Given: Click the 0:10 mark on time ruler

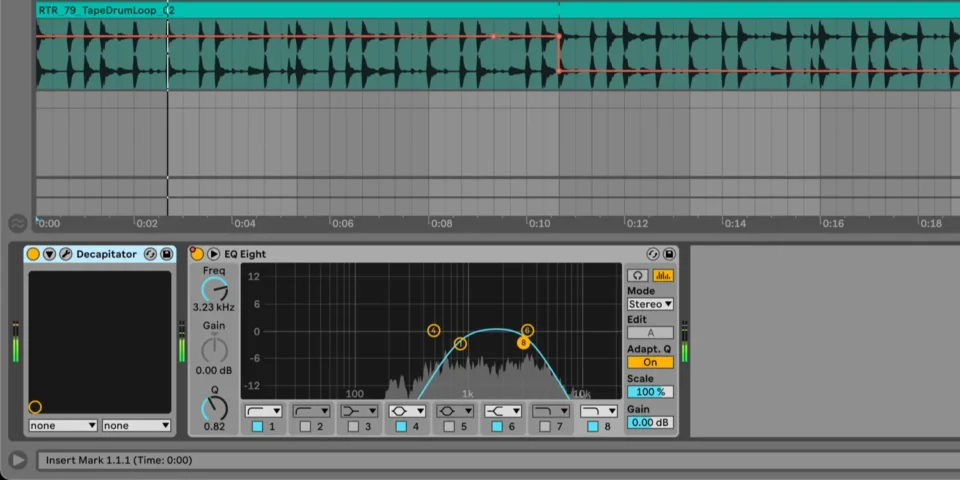Looking at the screenshot, I should coord(539,224).
